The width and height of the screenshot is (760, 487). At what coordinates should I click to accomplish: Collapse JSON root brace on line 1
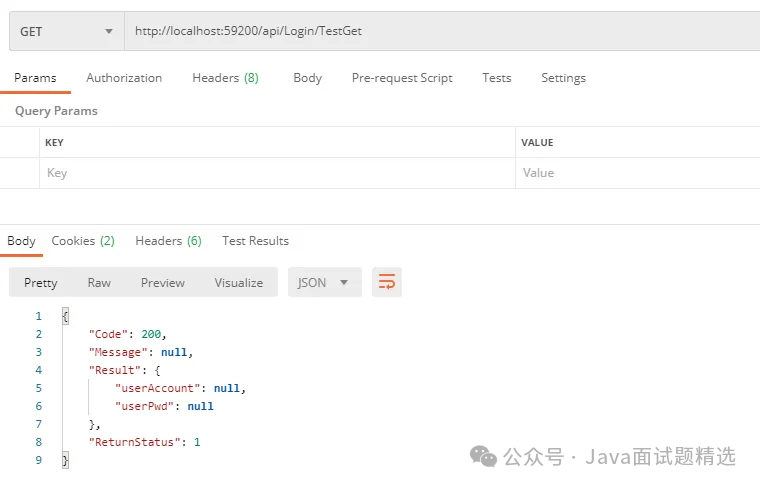(x=65, y=316)
